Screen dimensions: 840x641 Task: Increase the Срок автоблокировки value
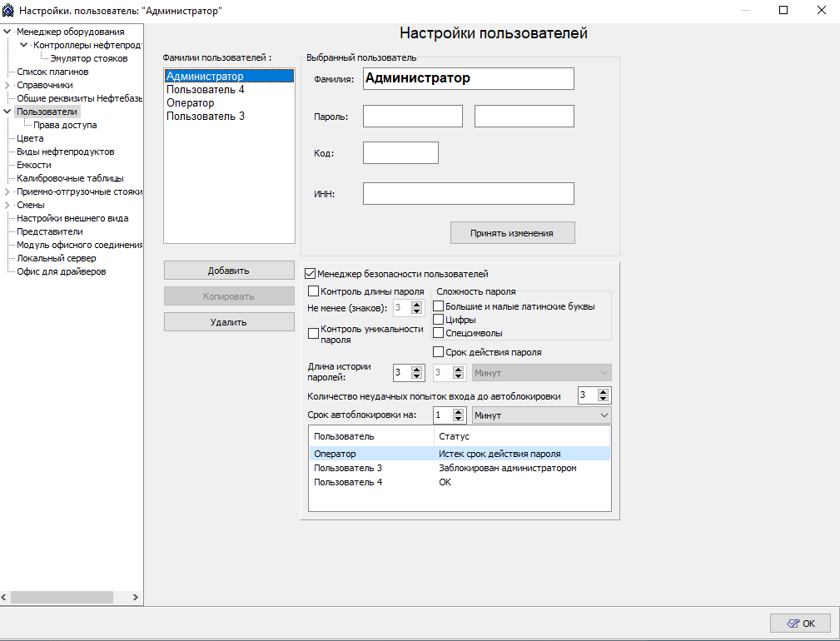click(x=458, y=412)
